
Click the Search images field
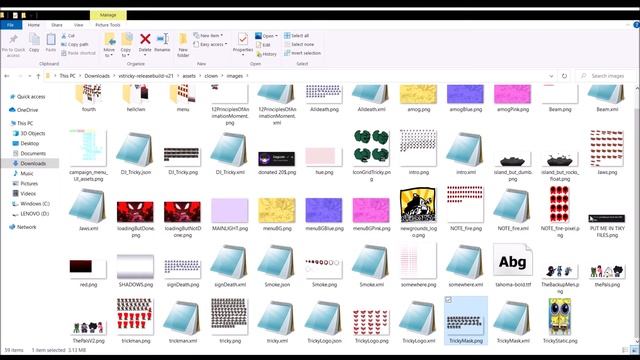(606, 76)
